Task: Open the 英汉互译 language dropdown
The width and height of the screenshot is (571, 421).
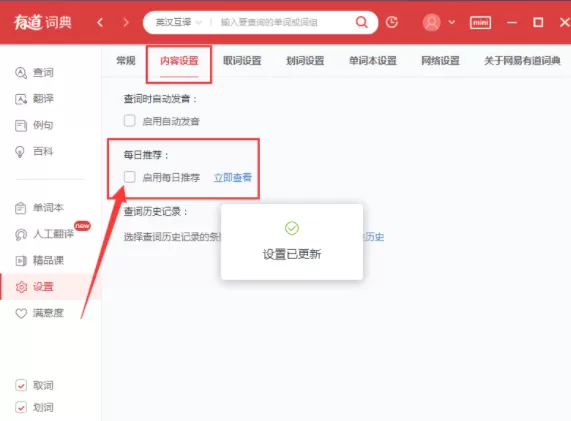Action: [x=178, y=23]
